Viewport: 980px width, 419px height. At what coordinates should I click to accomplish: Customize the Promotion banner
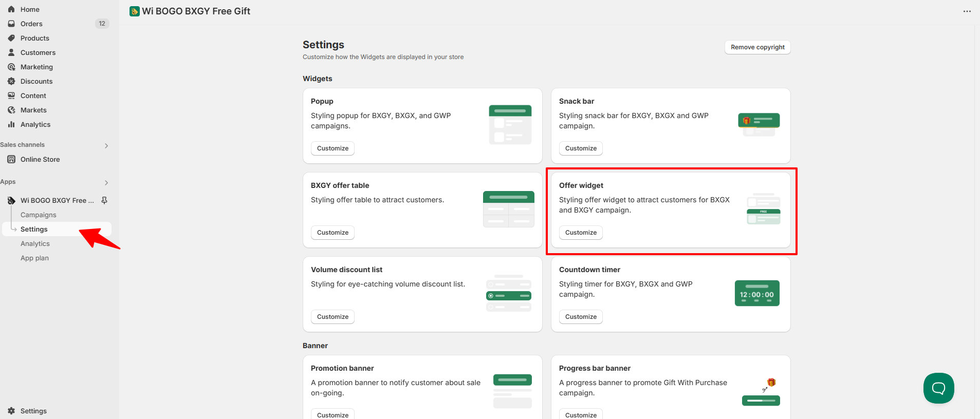point(332,414)
